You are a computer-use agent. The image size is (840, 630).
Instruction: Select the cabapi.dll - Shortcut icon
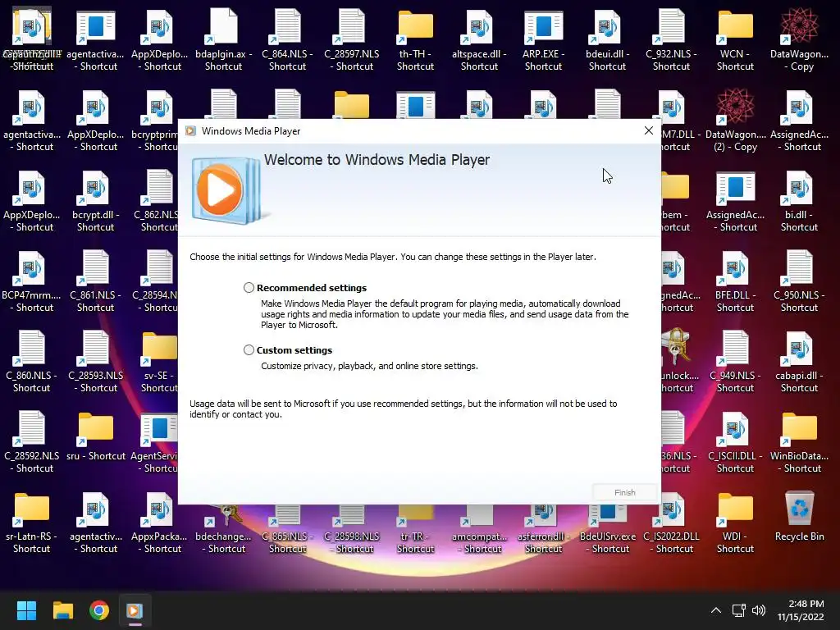[799, 363]
